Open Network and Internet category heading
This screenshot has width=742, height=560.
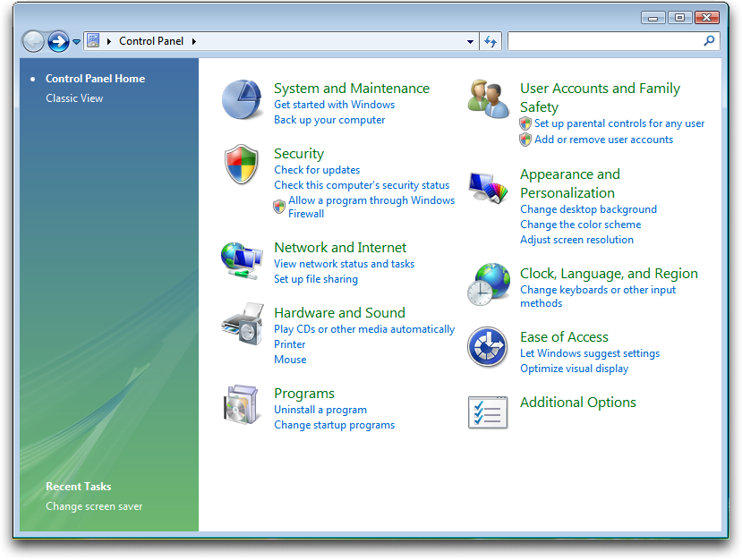point(340,248)
